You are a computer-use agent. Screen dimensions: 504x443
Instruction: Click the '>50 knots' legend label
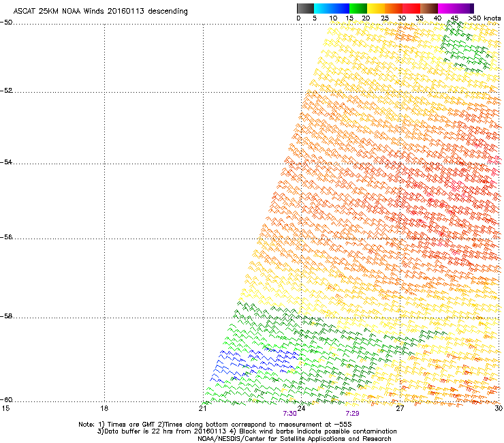click(484, 18)
